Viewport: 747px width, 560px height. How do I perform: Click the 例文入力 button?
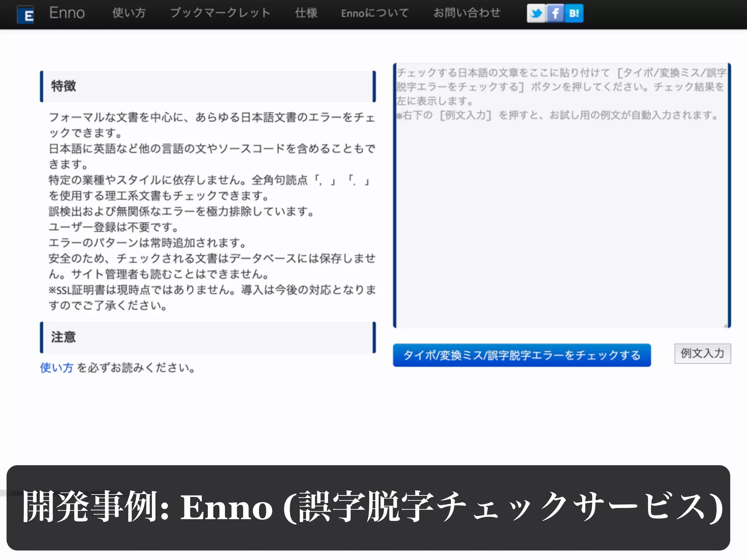pos(703,353)
